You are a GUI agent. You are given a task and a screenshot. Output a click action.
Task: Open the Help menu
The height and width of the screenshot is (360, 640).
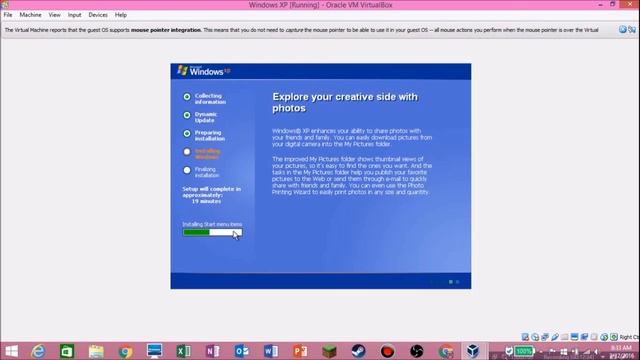coord(120,15)
